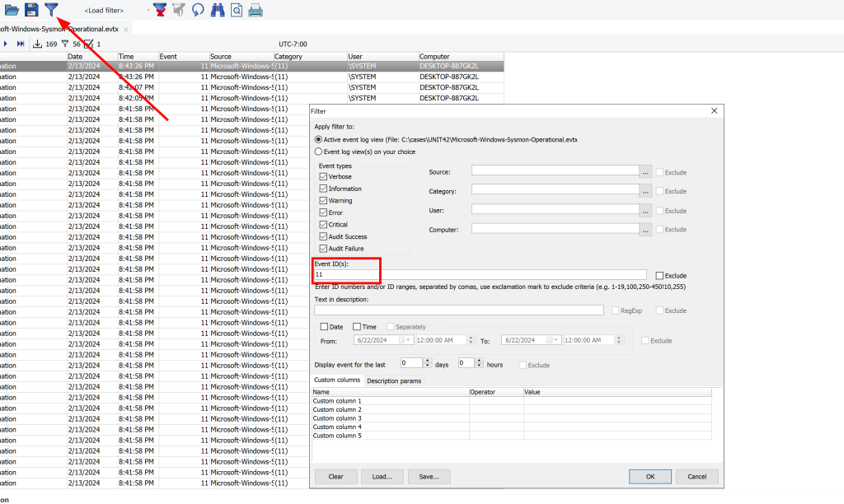Open Find with the binoculars icon
The width and height of the screenshot is (844, 504).
click(218, 10)
